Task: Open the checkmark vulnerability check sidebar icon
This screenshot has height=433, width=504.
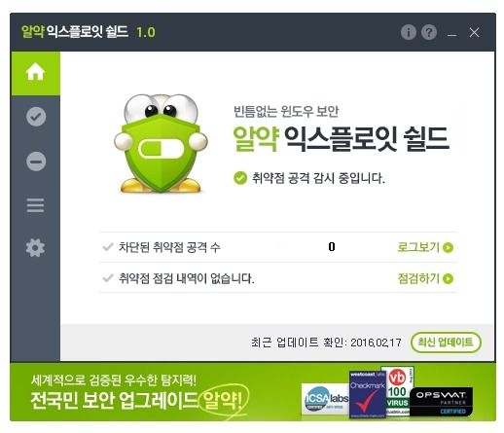Action: pos(36,117)
